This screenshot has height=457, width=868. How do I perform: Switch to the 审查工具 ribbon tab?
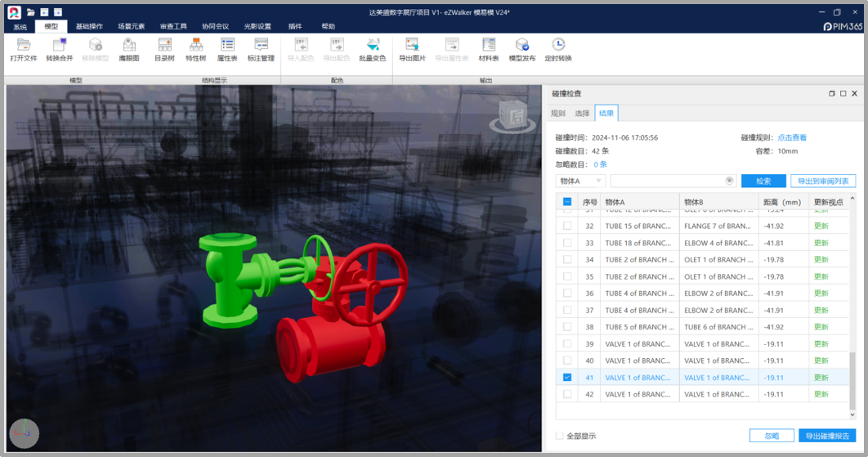tap(173, 27)
